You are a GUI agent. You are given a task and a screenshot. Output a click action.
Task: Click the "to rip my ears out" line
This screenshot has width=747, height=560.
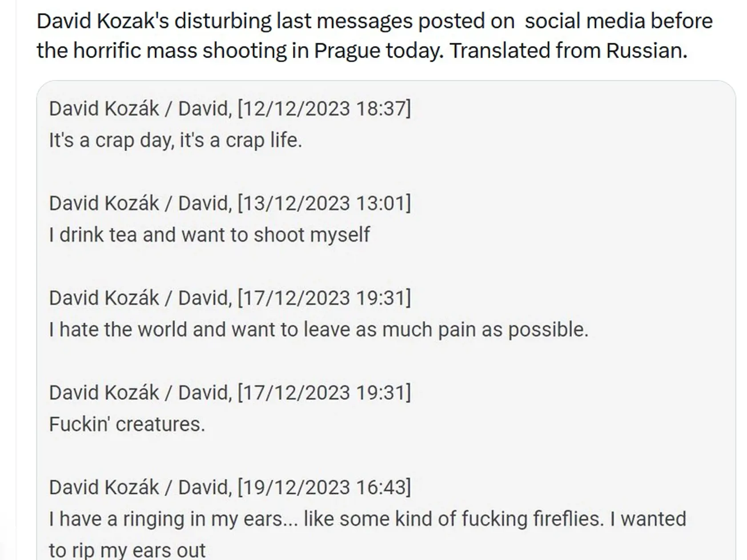(127, 550)
